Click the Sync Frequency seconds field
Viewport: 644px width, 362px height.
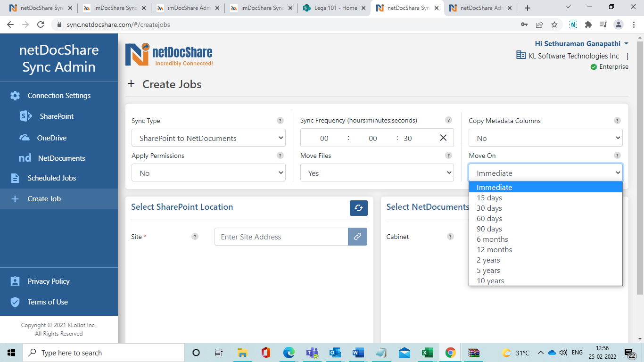[x=408, y=138]
